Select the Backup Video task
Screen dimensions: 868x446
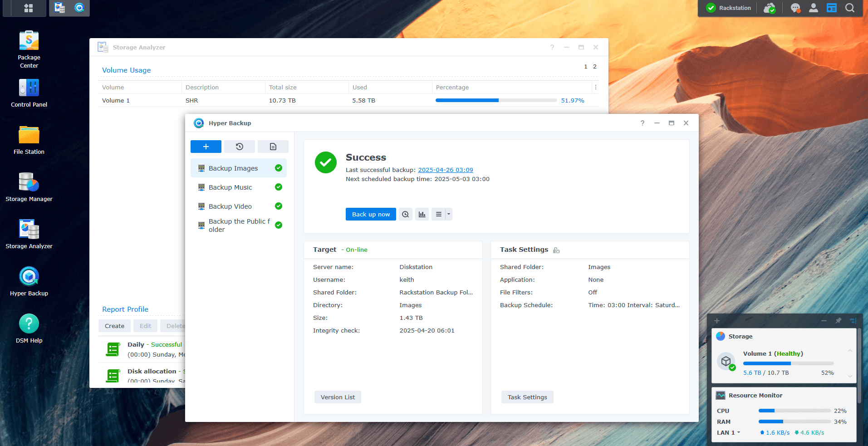[x=230, y=206]
